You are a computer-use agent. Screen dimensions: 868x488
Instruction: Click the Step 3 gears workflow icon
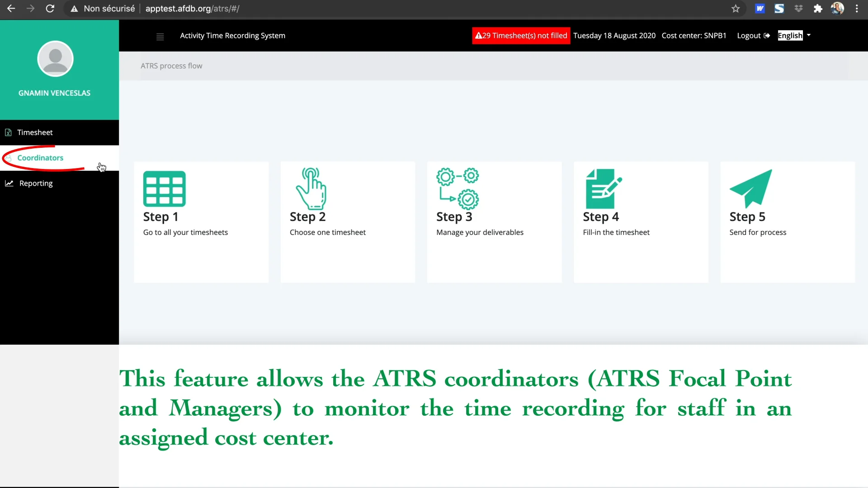click(458, 188)
